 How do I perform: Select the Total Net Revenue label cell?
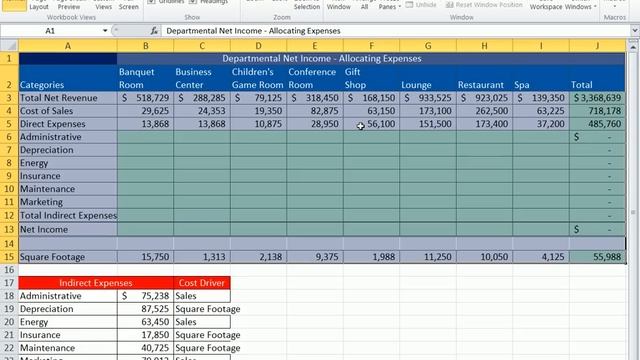coord(68,98)
